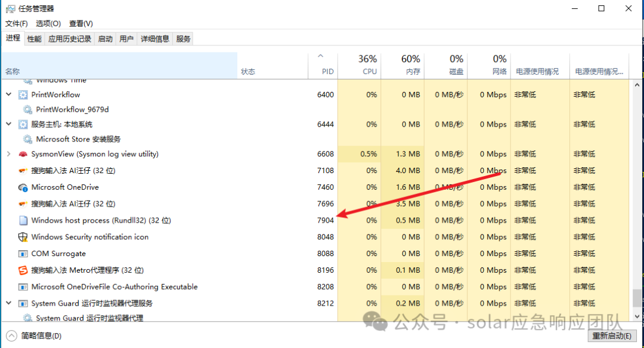The image size is (644, 348).
Task: Collapse the 服务主机: 本地系统 group
Action: (8, 124)
